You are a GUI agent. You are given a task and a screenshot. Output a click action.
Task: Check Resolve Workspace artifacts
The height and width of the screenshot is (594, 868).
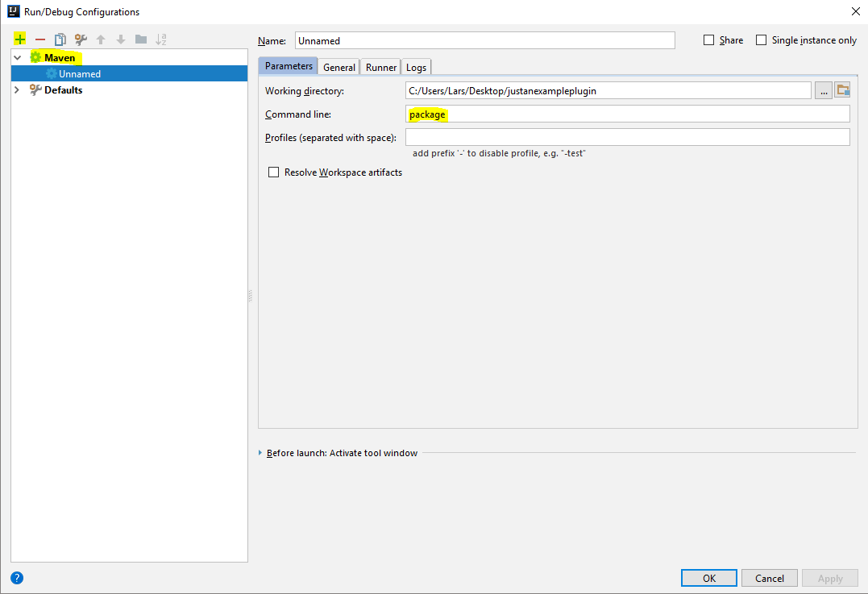coord(273,172)
